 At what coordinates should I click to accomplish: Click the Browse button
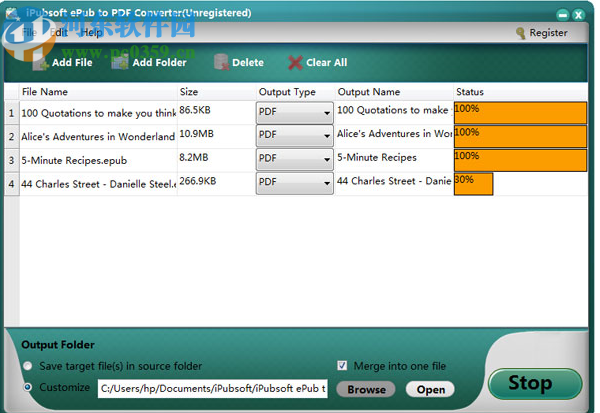(366, 389)
